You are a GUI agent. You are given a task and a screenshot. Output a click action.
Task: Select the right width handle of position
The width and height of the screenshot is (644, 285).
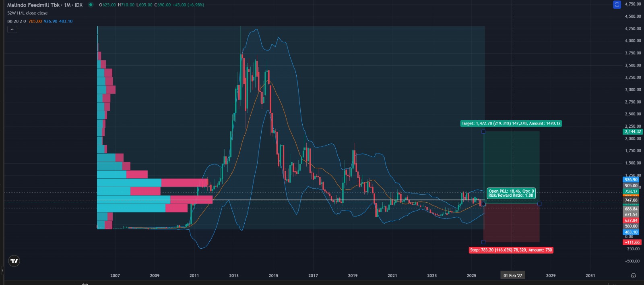[x=539, y=204]
